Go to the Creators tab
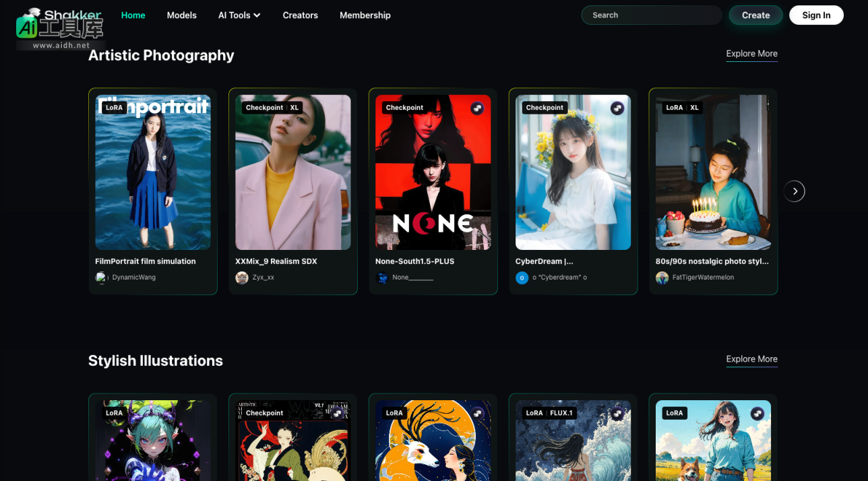868x481 pixels. point(300,15)
